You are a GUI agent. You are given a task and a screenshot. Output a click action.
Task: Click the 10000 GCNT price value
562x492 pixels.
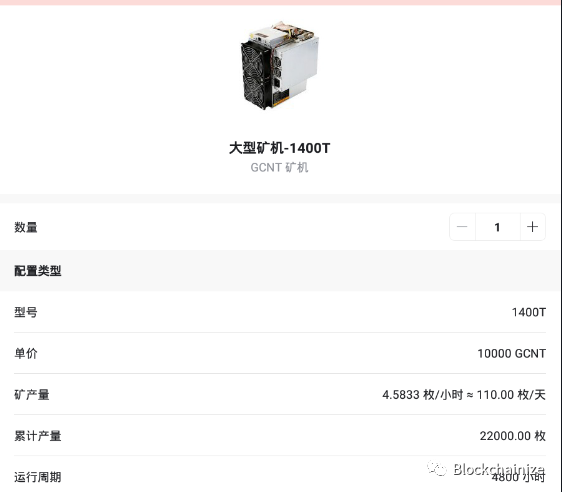pyautogui.click(x=512, y=354)
